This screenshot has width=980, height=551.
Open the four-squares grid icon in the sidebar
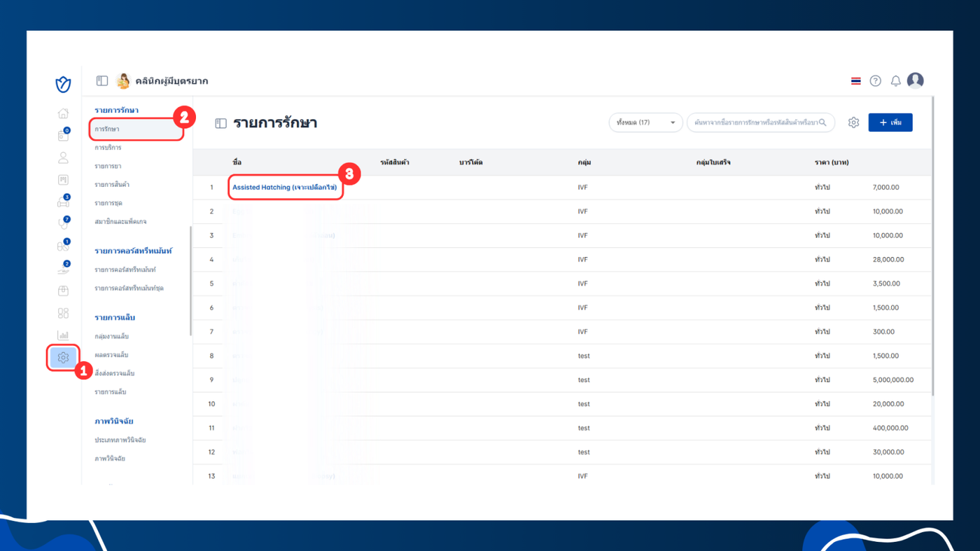coord(63,313)
